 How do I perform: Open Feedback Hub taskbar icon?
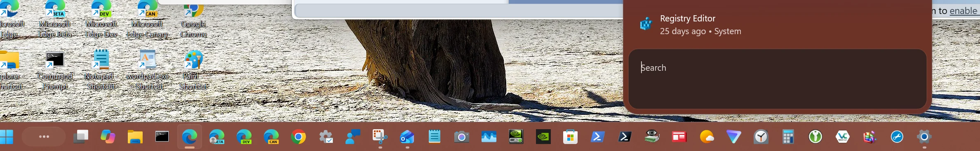353,137
